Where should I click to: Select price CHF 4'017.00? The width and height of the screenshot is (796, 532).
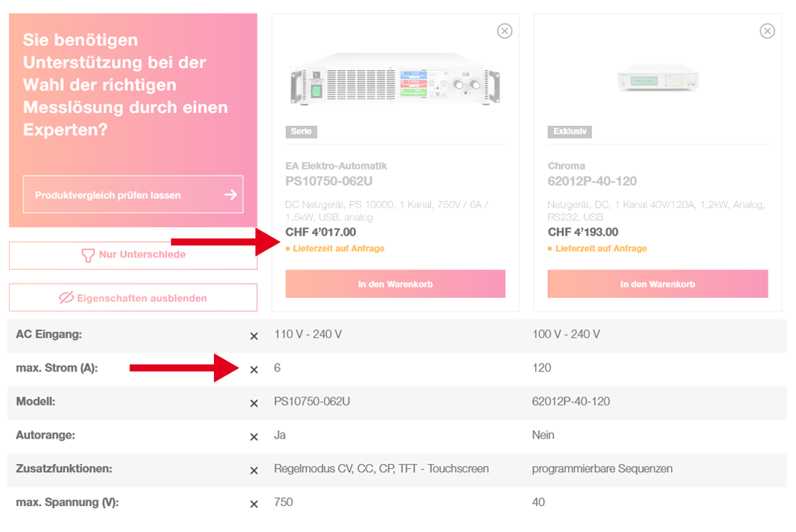[320, 232]
